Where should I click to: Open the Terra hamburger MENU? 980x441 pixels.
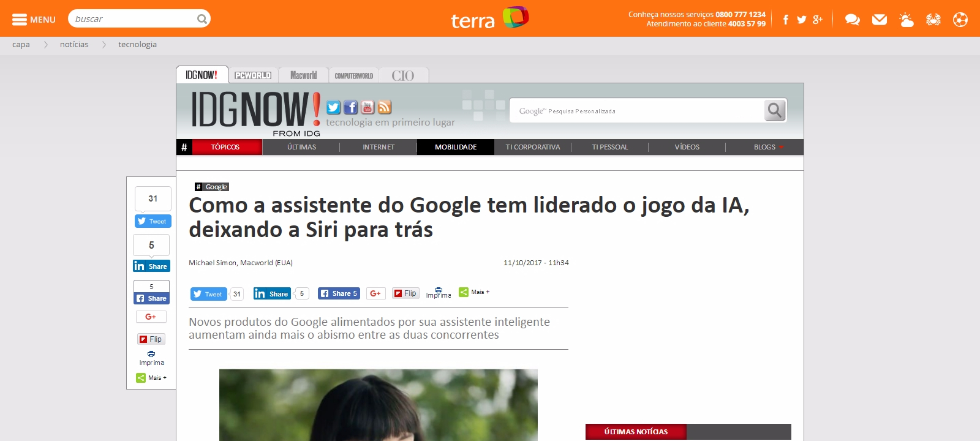(34, 19)
